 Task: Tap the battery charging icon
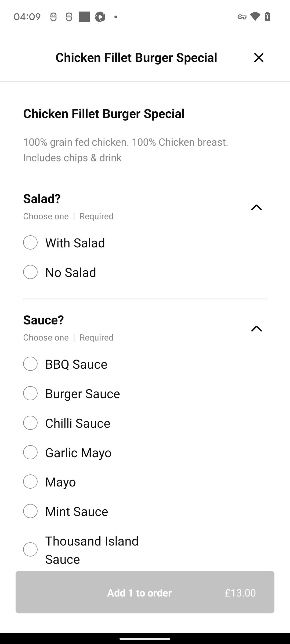(267, 17)
